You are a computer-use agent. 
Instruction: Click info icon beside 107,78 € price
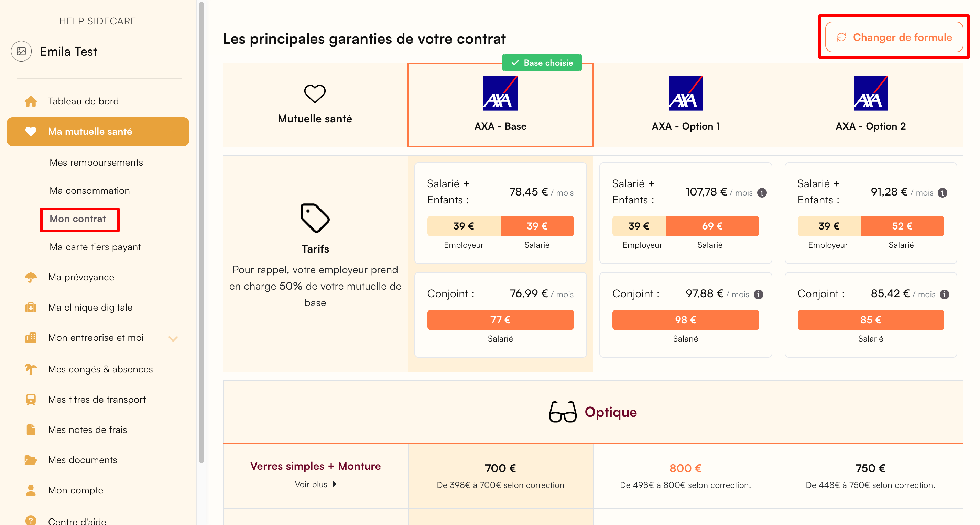click(762, 193)
